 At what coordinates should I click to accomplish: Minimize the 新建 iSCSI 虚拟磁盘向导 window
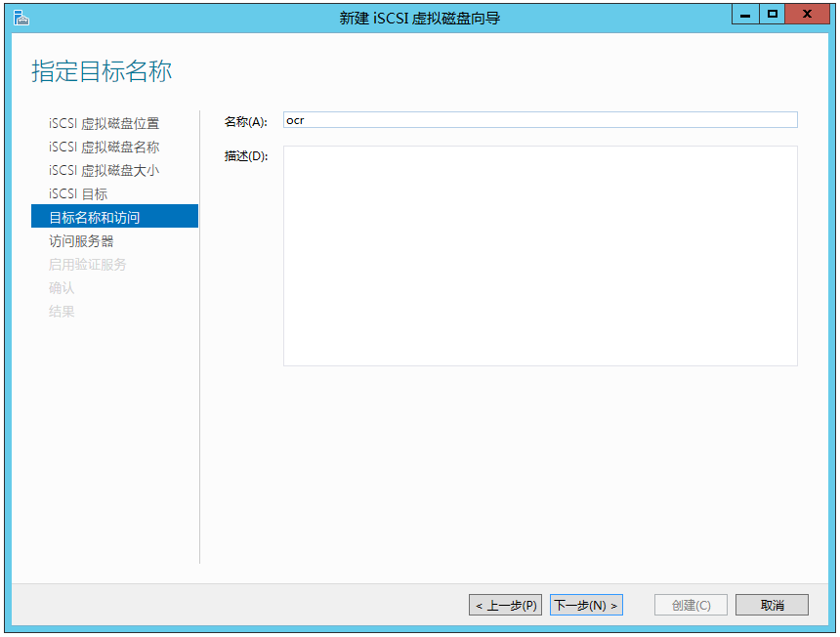pos(745,15)
